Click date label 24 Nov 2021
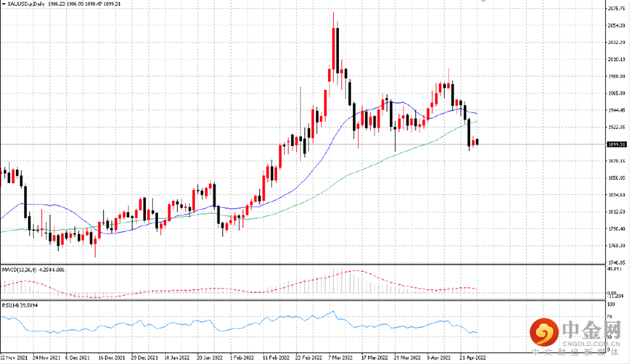 coord(47,358)
